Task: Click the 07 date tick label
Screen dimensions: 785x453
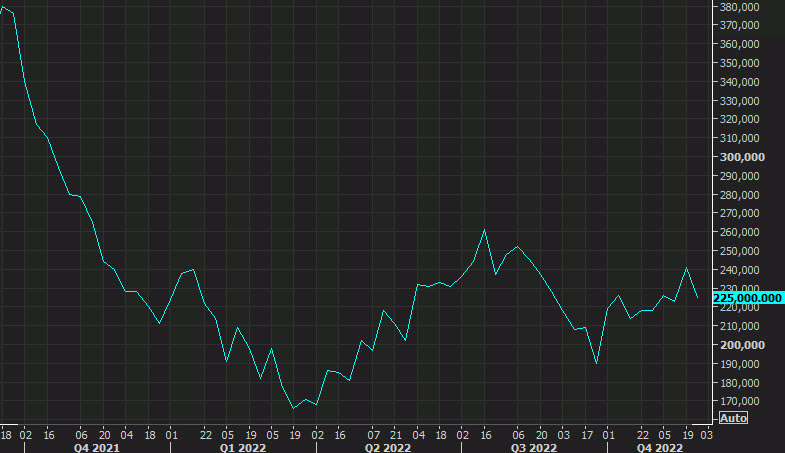Action: 373,435
